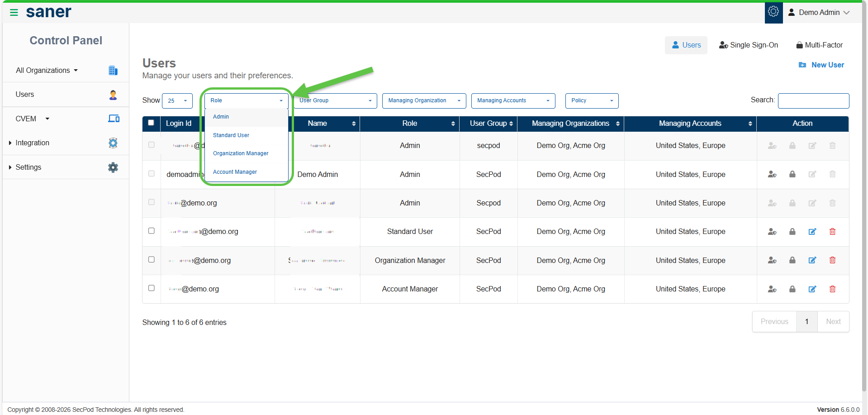The width and height of the screenshot is (868, 415).
Task: Select the Account Manager row checkbox
Action: pos(152,288)
